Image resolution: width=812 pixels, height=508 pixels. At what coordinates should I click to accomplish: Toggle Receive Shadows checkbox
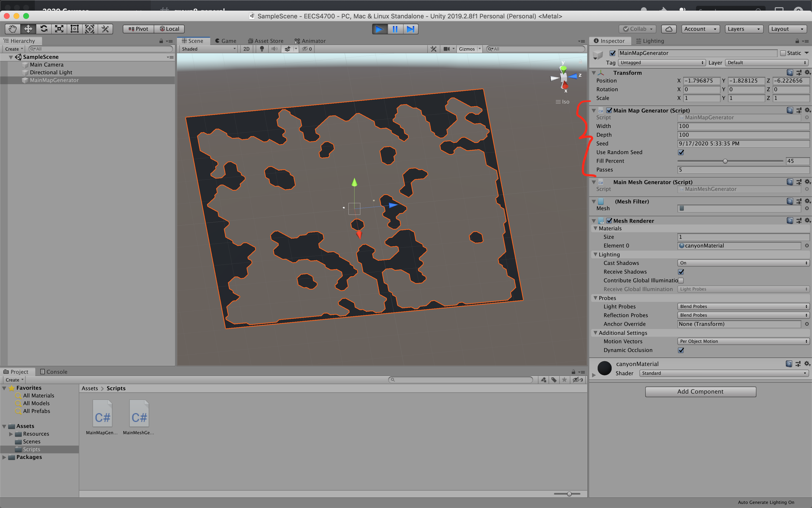pyautogui.click(x=681, y=272)
